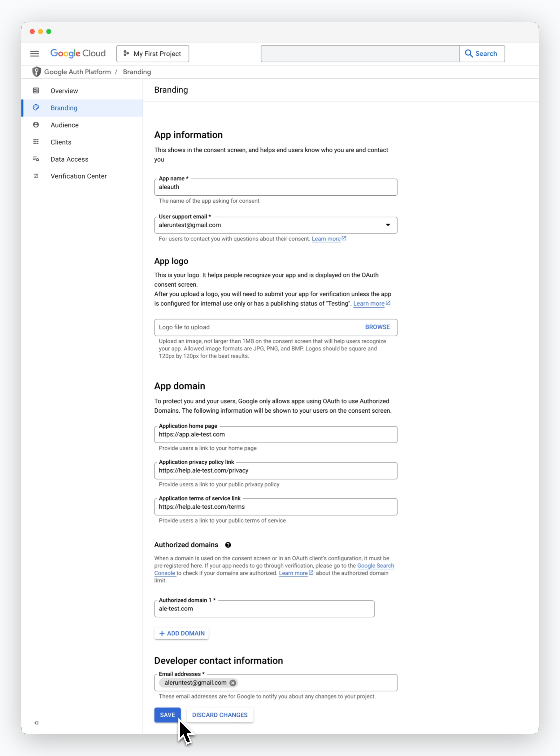Focus the Authorized domain 1 field

264,609
